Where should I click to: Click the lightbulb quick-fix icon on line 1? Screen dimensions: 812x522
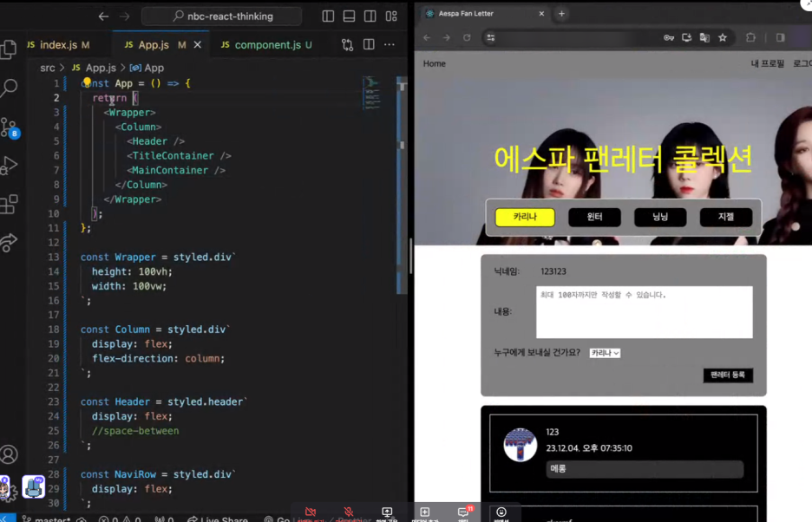click(x=87, y=82)
